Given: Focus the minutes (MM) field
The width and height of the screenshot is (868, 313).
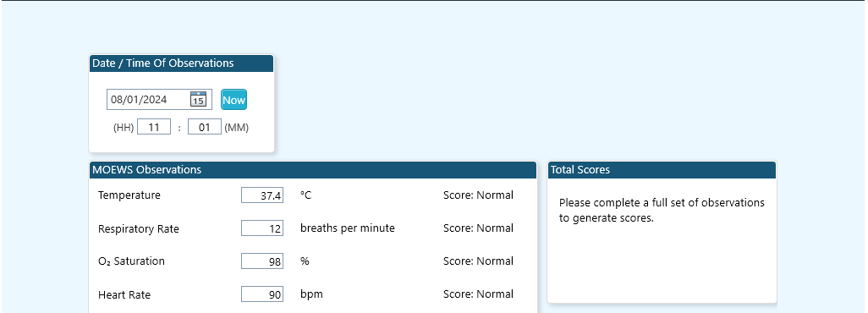Looking at the screenshot, I should 205,128.
